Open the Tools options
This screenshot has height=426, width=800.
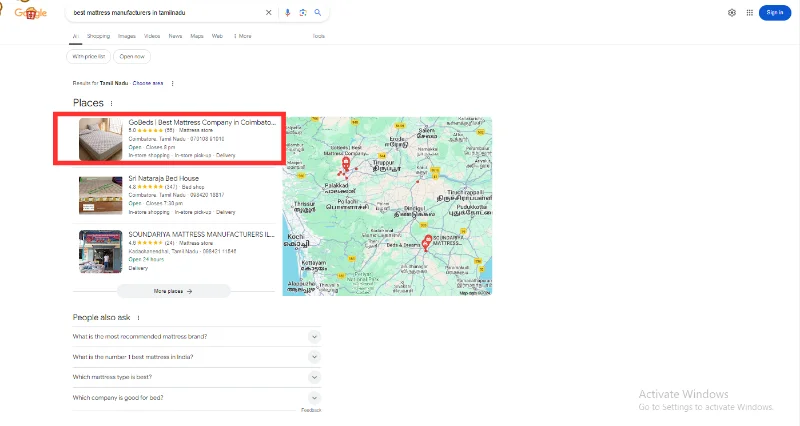[x=318, y=36]
